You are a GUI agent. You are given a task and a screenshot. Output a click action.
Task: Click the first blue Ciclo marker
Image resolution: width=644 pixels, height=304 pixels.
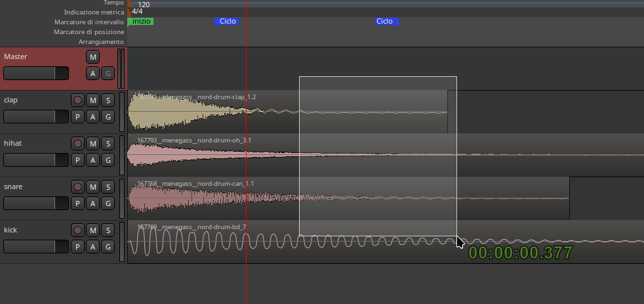pos(227,22)
